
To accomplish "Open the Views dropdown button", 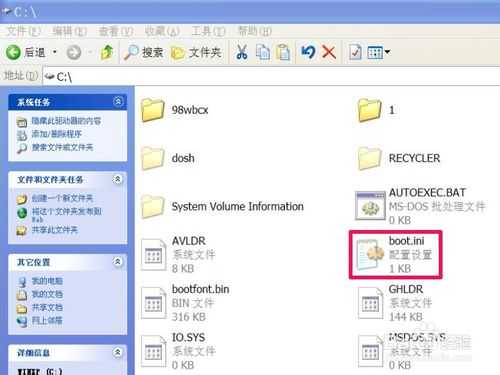I will click(x=378, y=52).
